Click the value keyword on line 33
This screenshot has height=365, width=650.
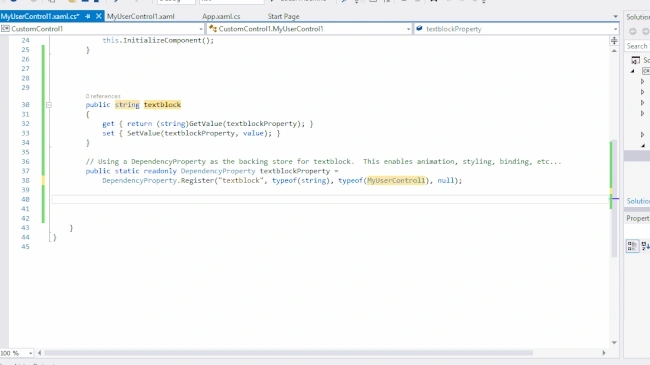tap(253, 133)
